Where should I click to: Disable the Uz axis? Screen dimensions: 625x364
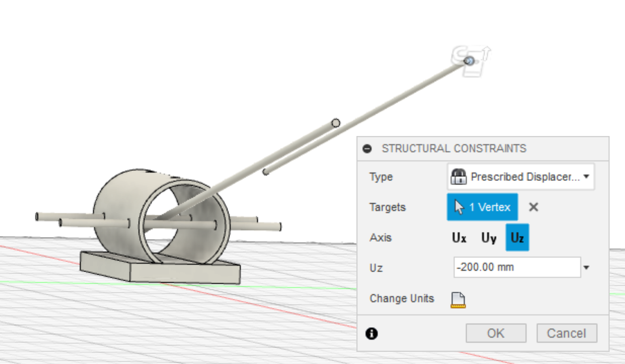coord(517,238)
